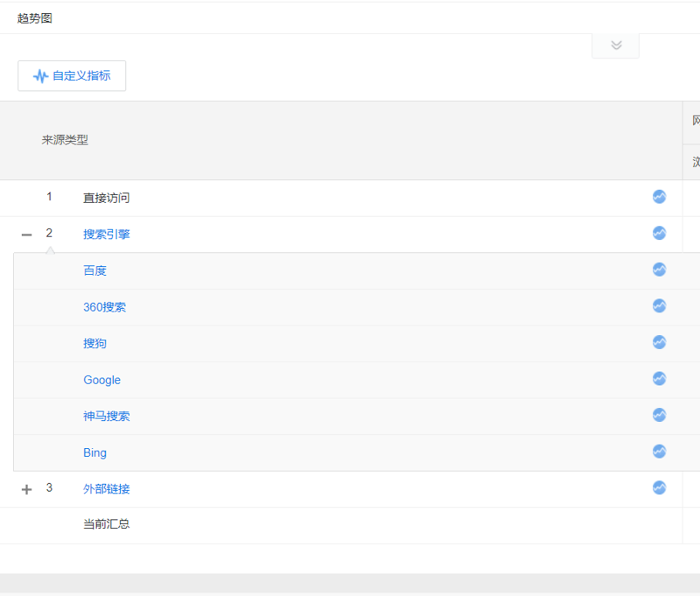Click the 外部链接 link
This screenshot has height=596, width=700.
[107, 489]
